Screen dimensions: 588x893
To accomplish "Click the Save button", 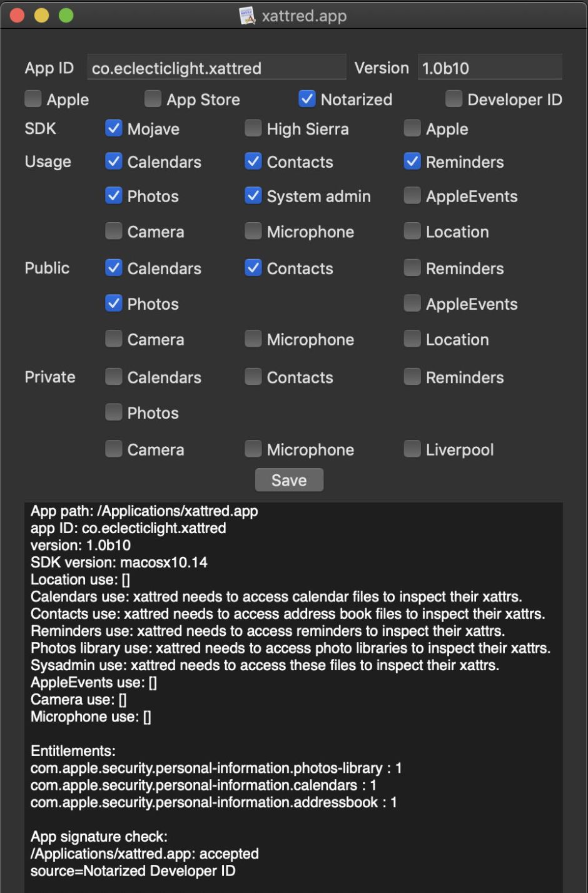I will [289, 480].
